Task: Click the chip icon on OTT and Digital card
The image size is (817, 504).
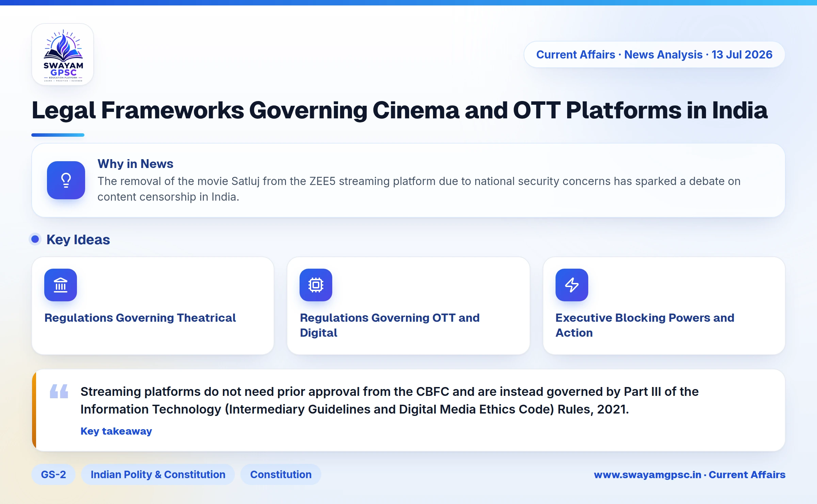Action: 316,285
